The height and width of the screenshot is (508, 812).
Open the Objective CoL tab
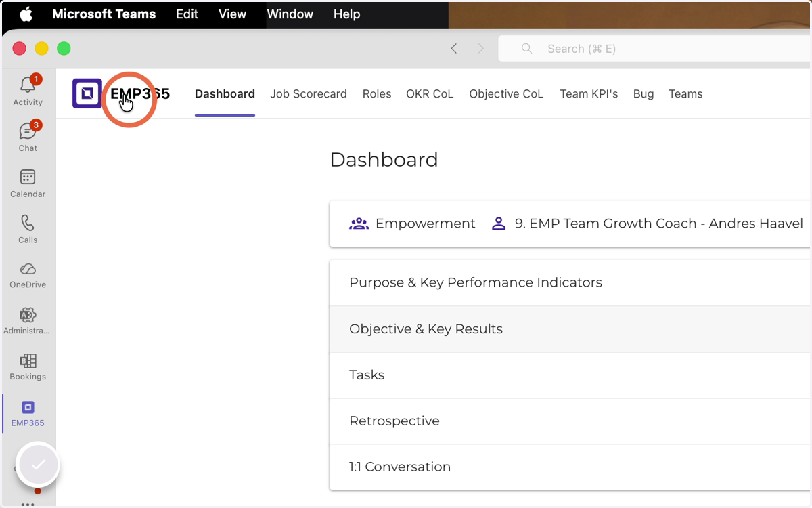[506, 94]
